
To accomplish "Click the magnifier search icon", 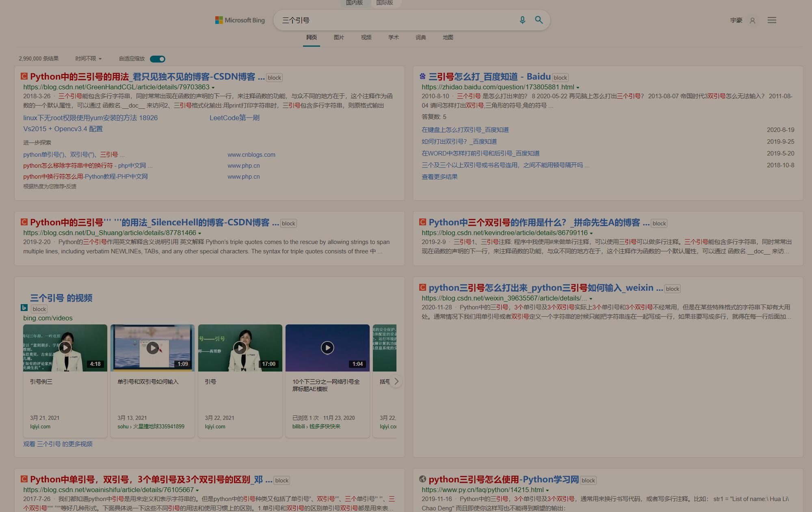I will 539,20.
